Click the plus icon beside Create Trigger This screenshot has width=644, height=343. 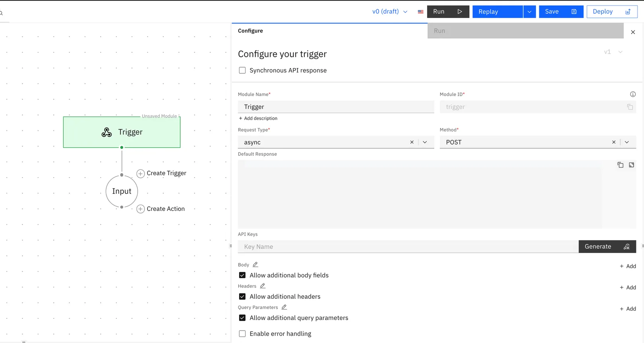pos(140,174)
